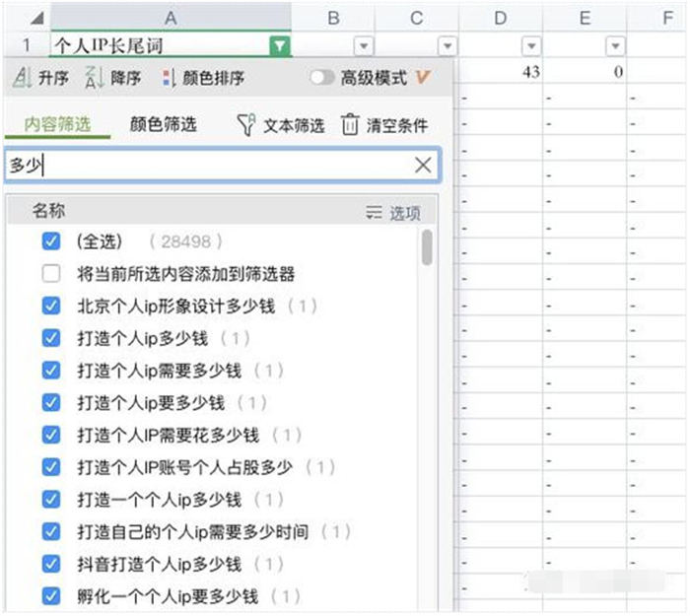
Task: Click the 文本筛选 funnel icon
Action: (246, 125)
